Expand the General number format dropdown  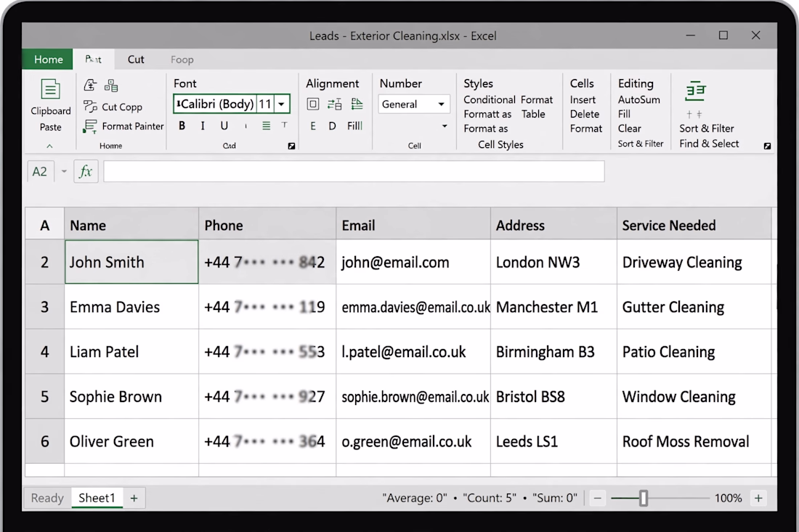click(442, 105)
